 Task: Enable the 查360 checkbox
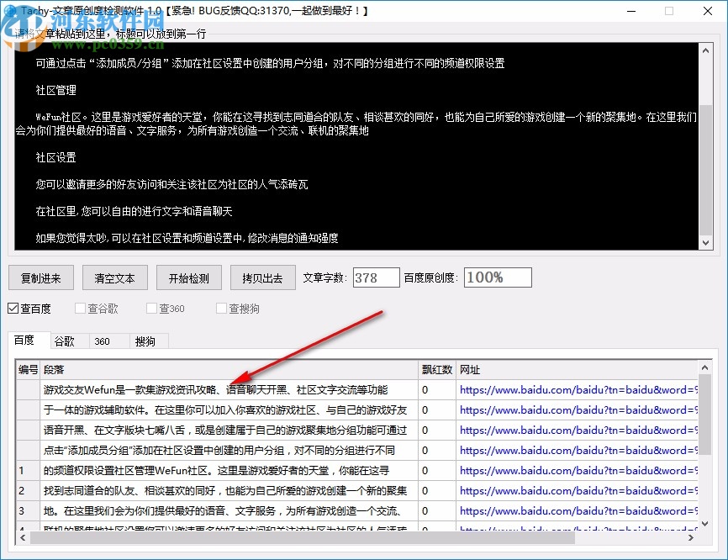pyautogui.click(x=152, y=309)
